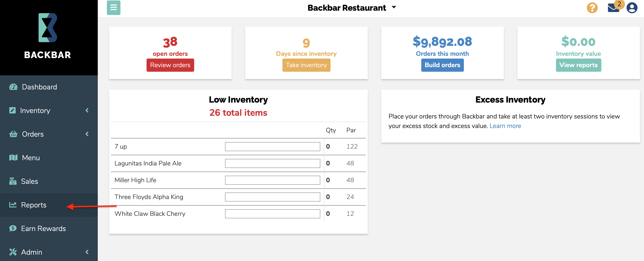Click the Sales sidebar icon

click(13, 181)
